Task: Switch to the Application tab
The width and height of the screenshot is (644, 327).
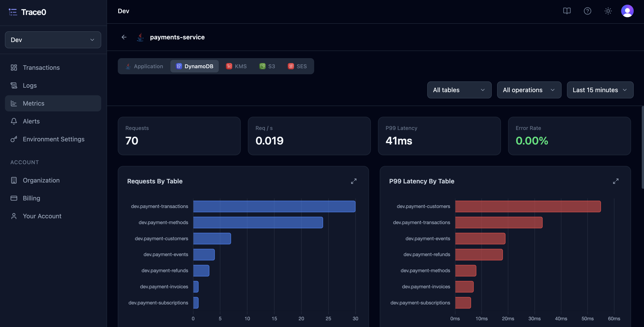Action: click(x=144, y=66)
